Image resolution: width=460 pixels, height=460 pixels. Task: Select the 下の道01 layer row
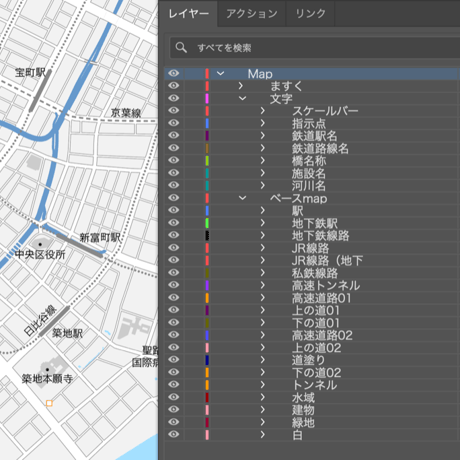pos(312,322)
